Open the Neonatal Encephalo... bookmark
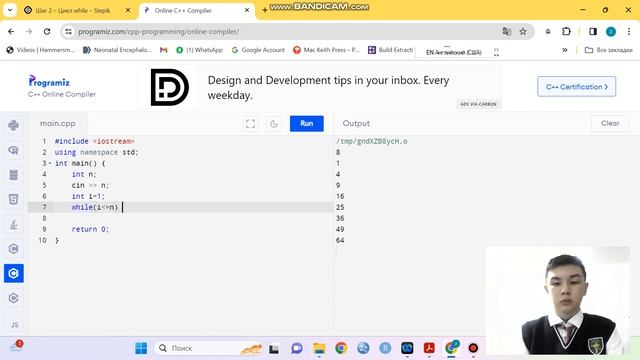The height and width of the screenshot is (360, 640). 117,50
